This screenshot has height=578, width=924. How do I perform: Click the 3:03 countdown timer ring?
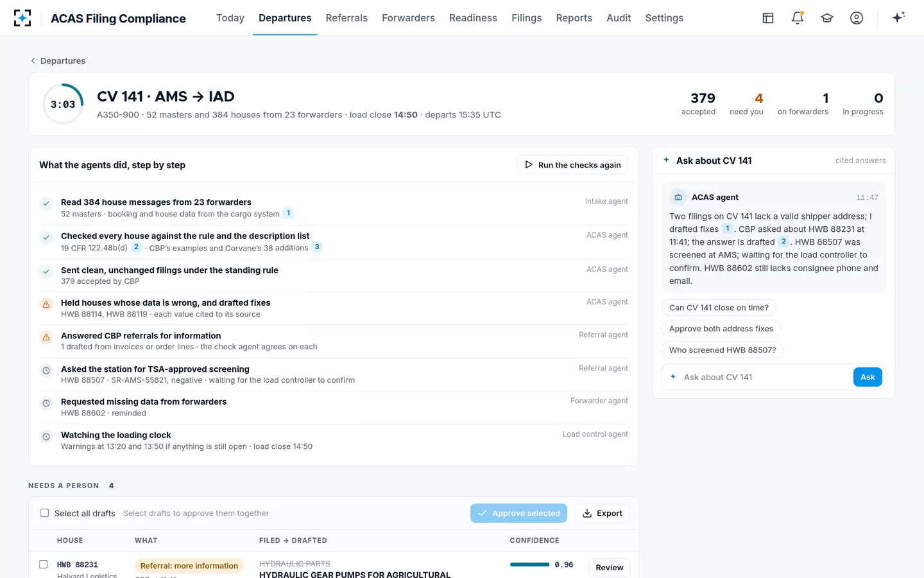pos(63,104)
